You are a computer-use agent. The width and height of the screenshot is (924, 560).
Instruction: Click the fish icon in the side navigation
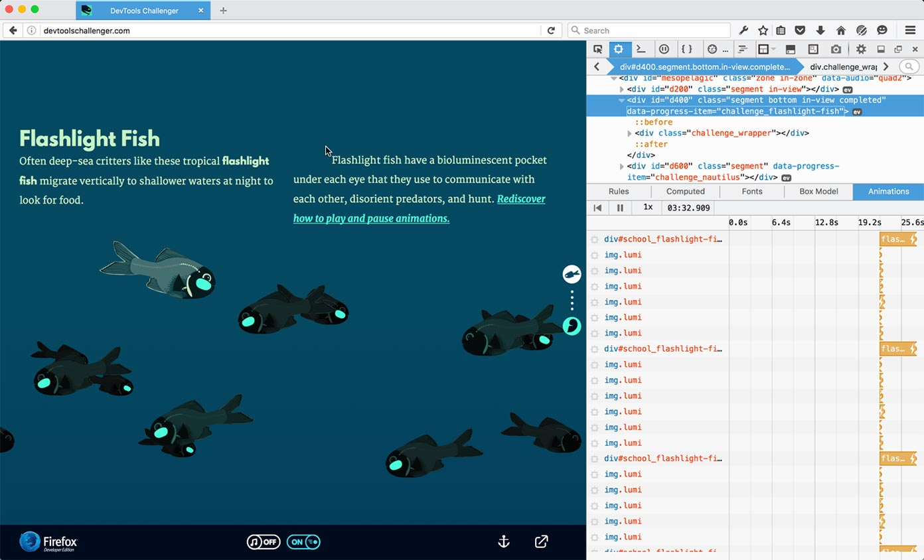click(572, 273)
